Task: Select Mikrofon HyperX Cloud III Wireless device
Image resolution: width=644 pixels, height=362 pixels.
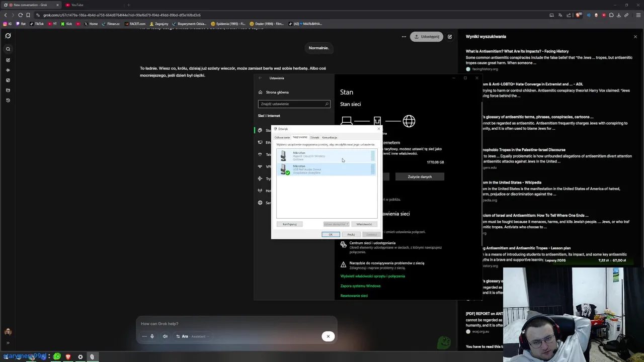Action: [327, 156]
